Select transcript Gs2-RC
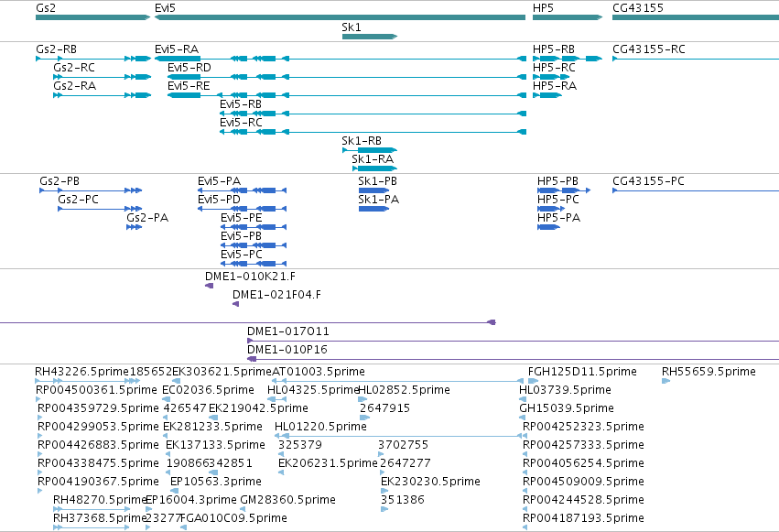Screen dimensions: 779x532 click(102, 77)
